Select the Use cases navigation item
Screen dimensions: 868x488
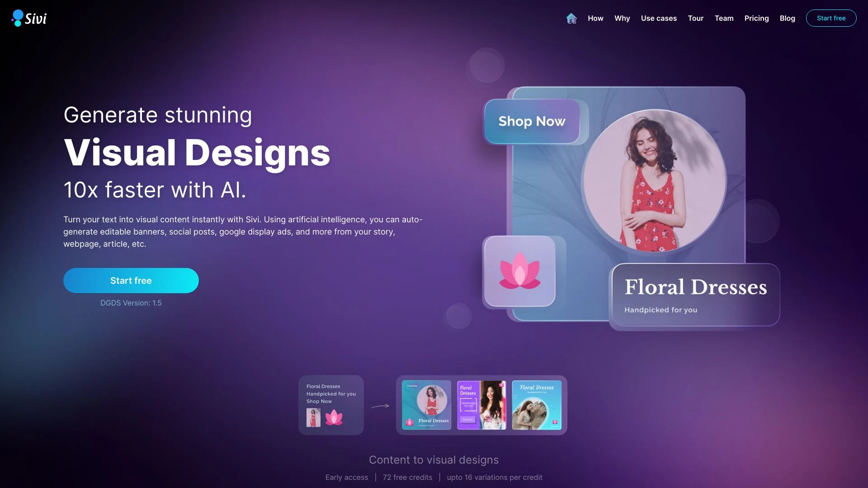(x=659, y=18)
